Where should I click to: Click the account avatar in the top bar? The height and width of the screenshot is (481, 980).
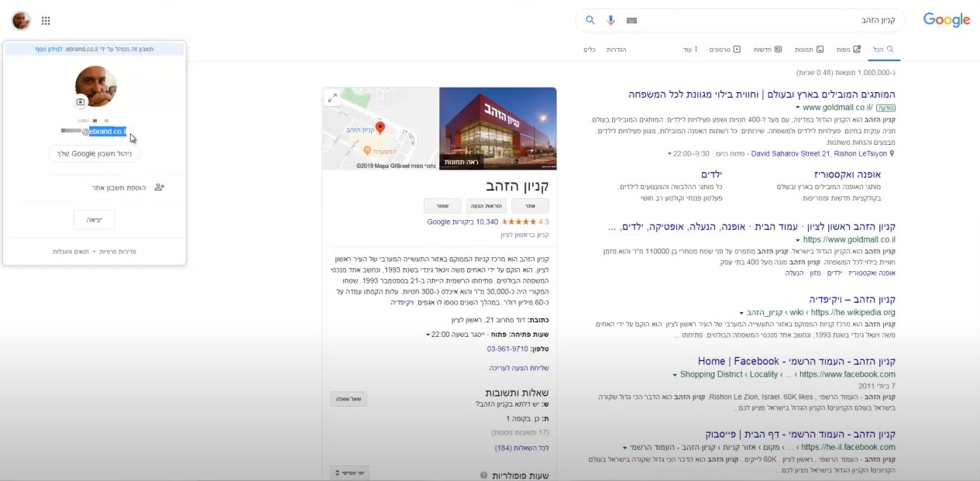pos(21,21)
